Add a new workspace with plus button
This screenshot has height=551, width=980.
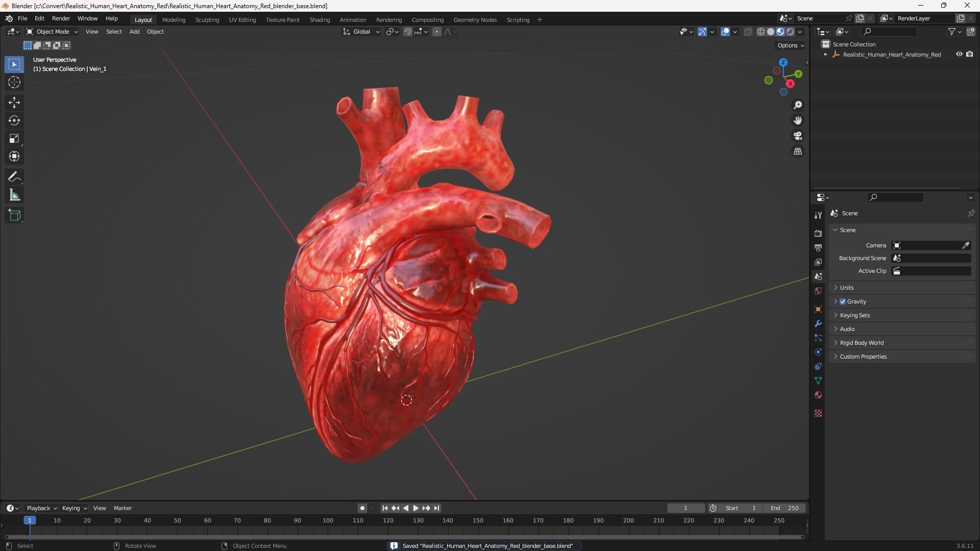point(540,20)
